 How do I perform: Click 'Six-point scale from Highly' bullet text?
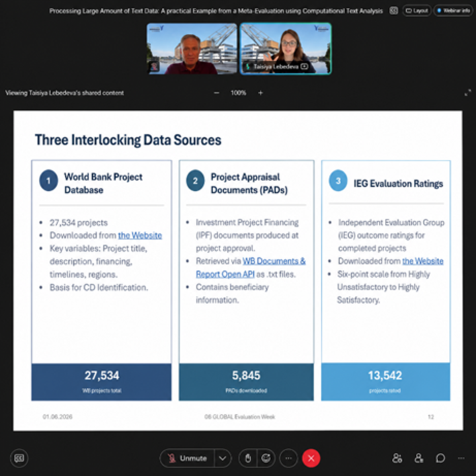click(383, 274)
